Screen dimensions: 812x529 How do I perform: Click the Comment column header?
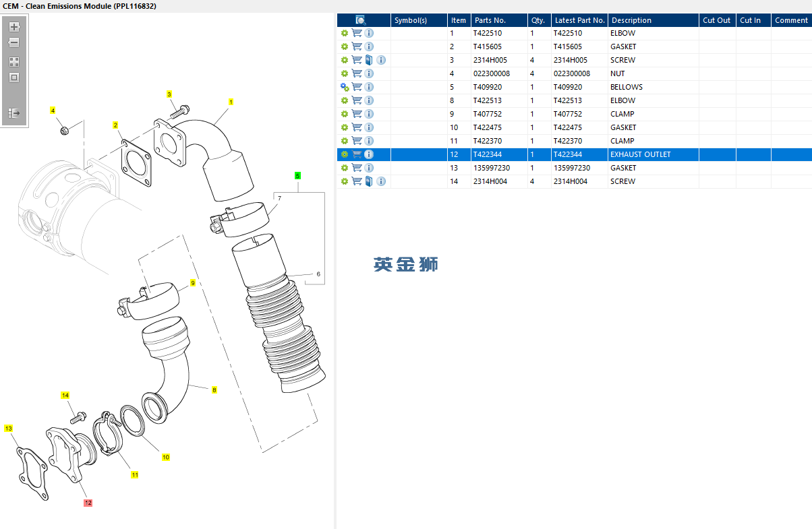tap(791, 20)
